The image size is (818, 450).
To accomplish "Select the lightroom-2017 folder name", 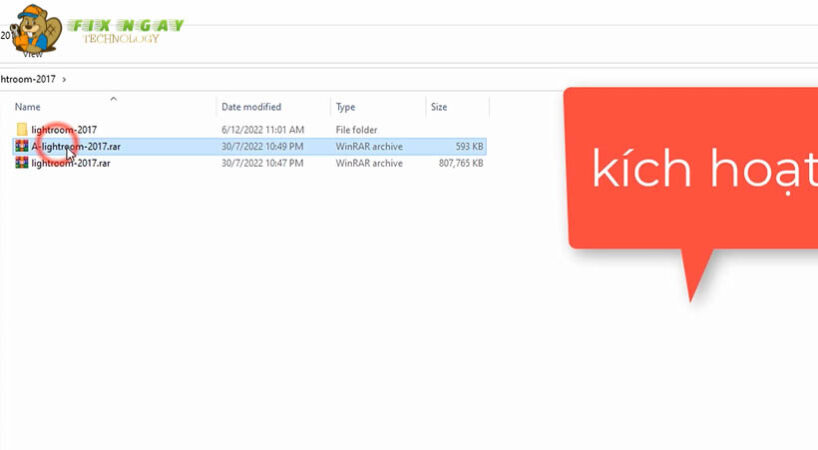I will click(x=64, y=130).
